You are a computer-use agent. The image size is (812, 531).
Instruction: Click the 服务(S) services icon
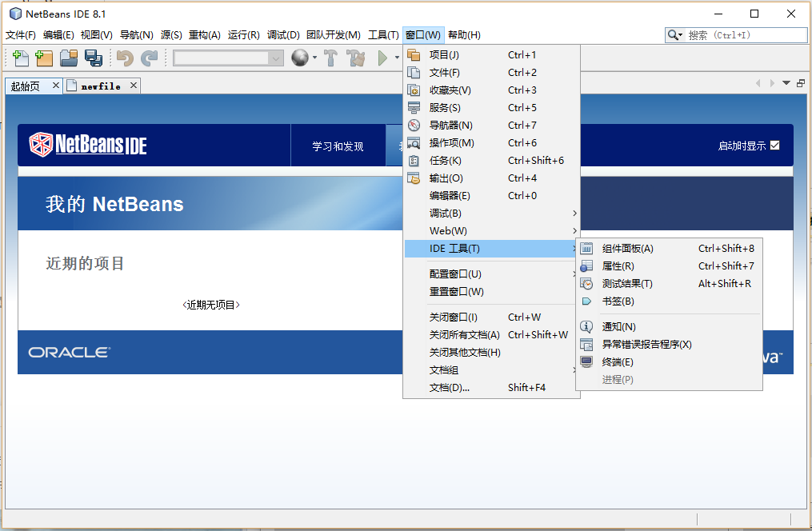pyautogui.click(x=414, y=108)
